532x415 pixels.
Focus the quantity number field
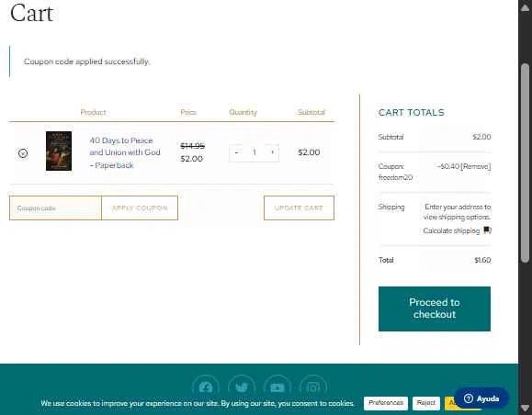[x=255, y=152]
